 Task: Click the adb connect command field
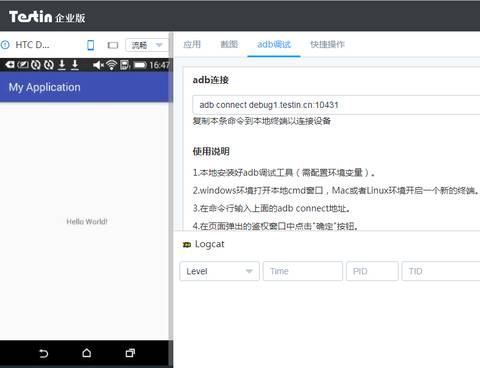pyautogui.click(x=336, y=105)
